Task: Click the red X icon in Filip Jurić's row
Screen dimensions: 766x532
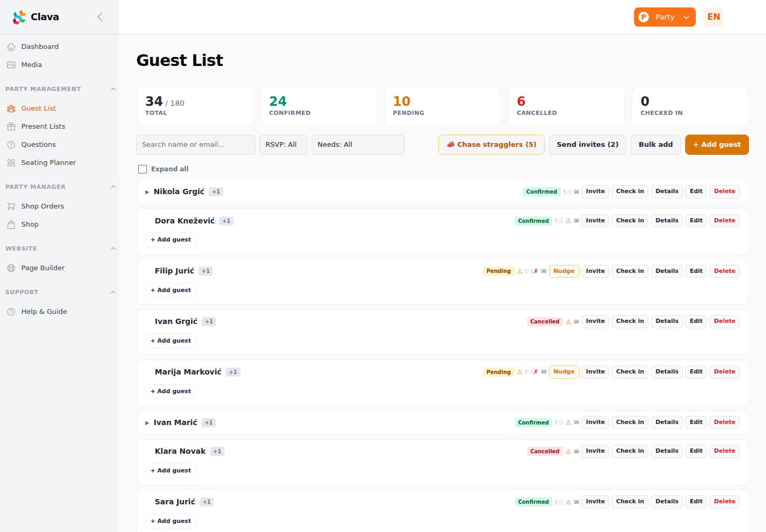Action: tap(536, 271)
